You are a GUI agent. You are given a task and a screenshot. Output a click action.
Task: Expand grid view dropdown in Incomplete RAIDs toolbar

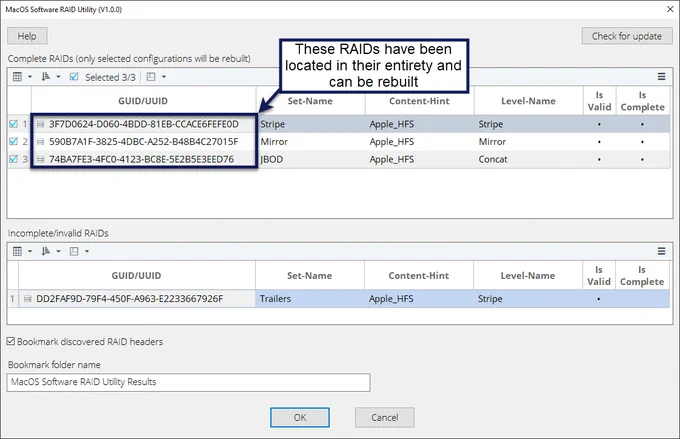tap(30, 251)
